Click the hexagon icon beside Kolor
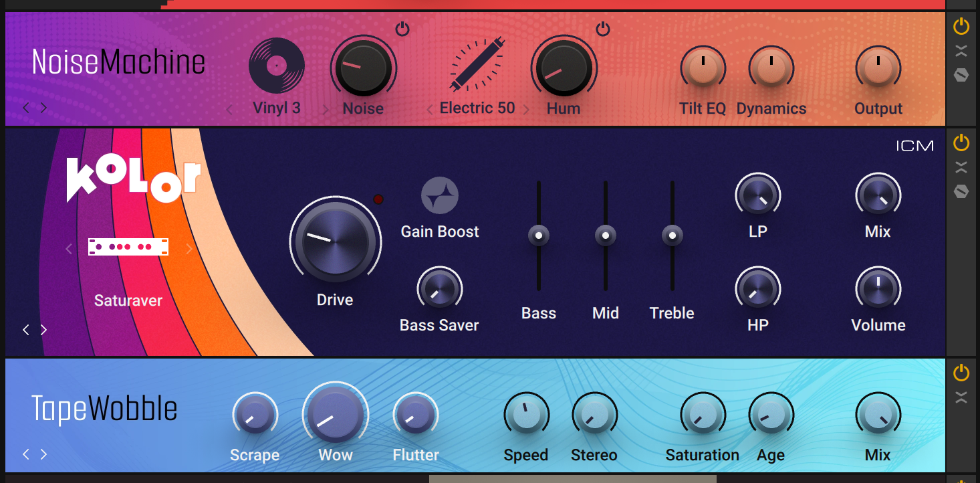The width and height of the screenshot is (980, 483). click(x=961, y=192)
